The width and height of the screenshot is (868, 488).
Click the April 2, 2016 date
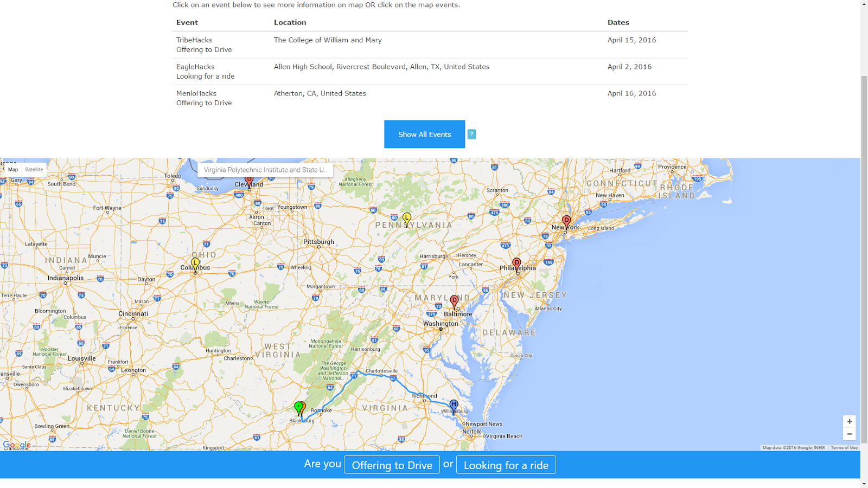(x=629, y=67)
